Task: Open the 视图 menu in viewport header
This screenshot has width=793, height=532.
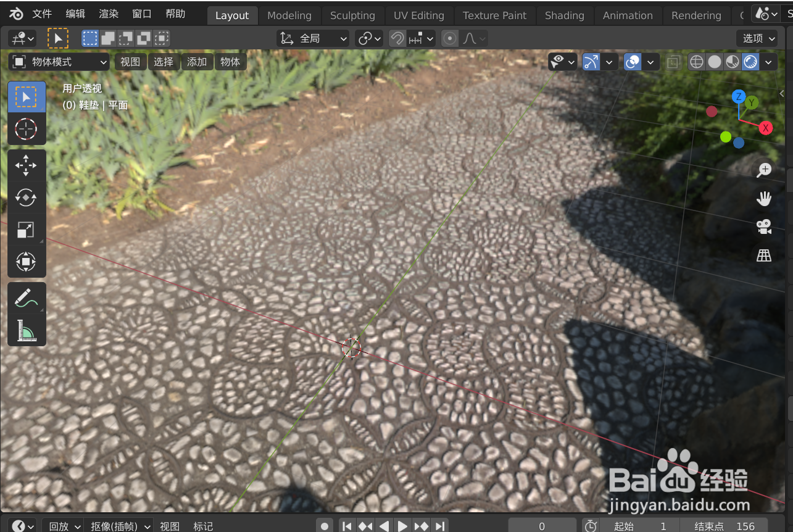Action: (x=130, y=62)
